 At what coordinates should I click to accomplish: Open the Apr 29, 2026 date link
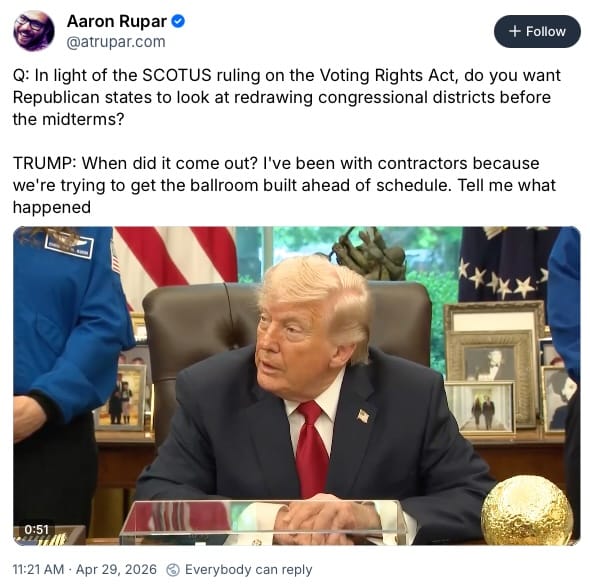pos(116,569)
